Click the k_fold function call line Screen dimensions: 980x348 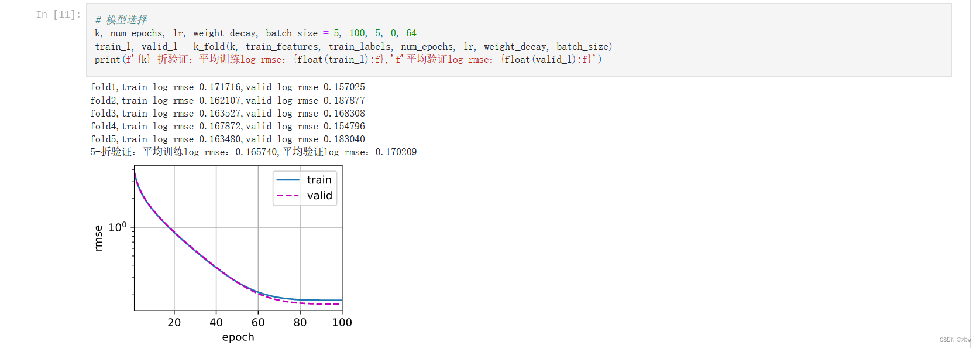[353, 46]
